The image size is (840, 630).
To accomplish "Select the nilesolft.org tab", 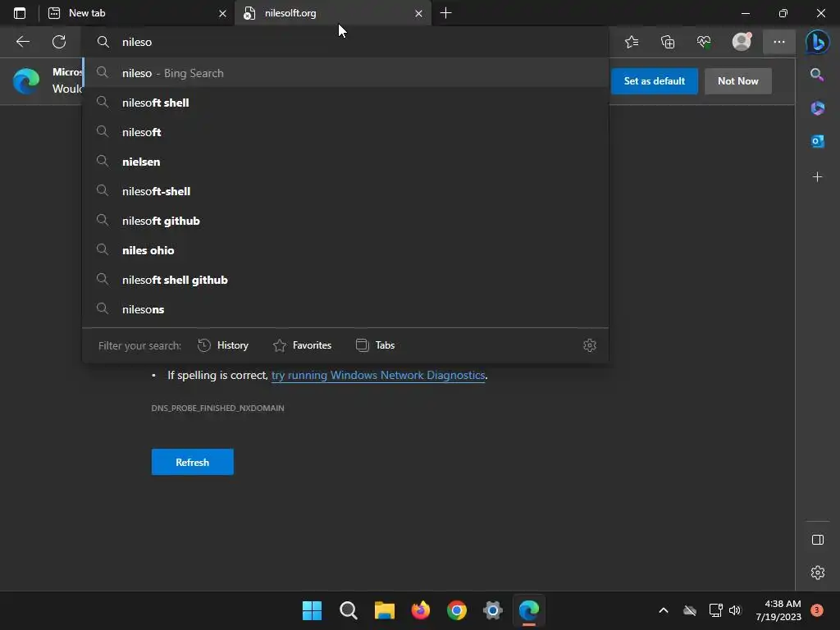I will 333,13.
